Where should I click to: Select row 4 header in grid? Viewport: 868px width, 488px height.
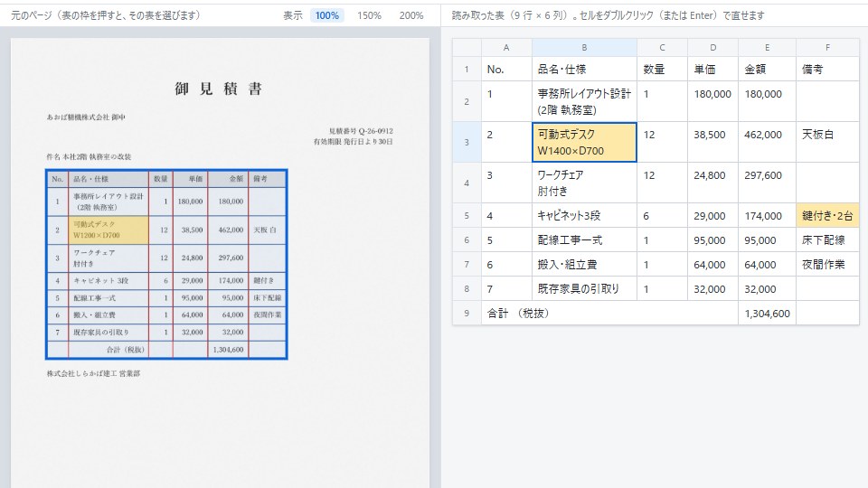[467, 183]
